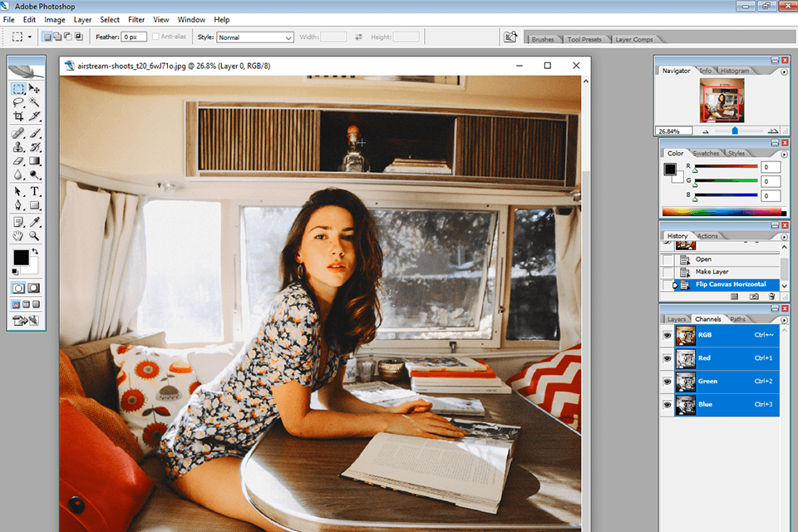The height and width of the screenshot is (532, 798).
Task: Reset to default foreground and background colors
Action: click(x=15, y=272)
